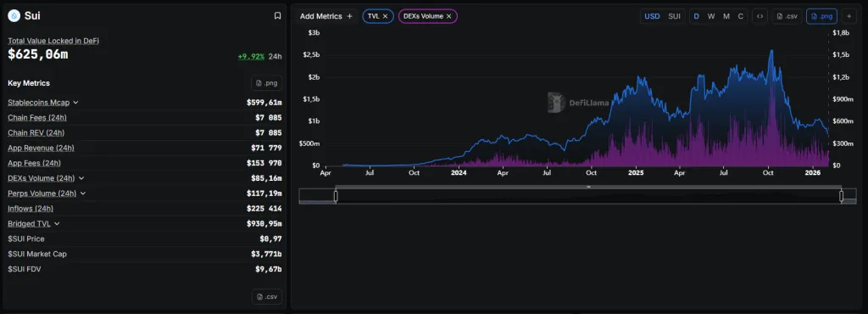Screen dimensions: 868x314
Task: Switch chart denomination to SUI
Action: (674, 16)
